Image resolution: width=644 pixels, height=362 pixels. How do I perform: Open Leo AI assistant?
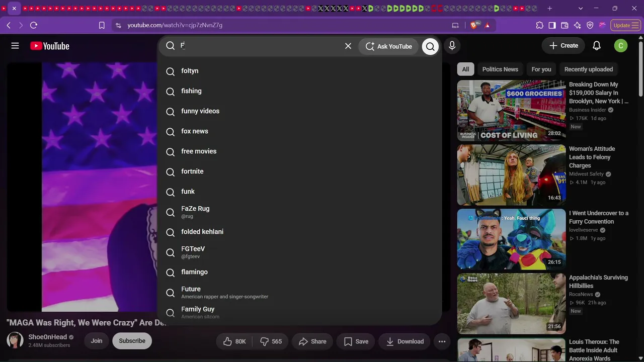coord(578,25)
